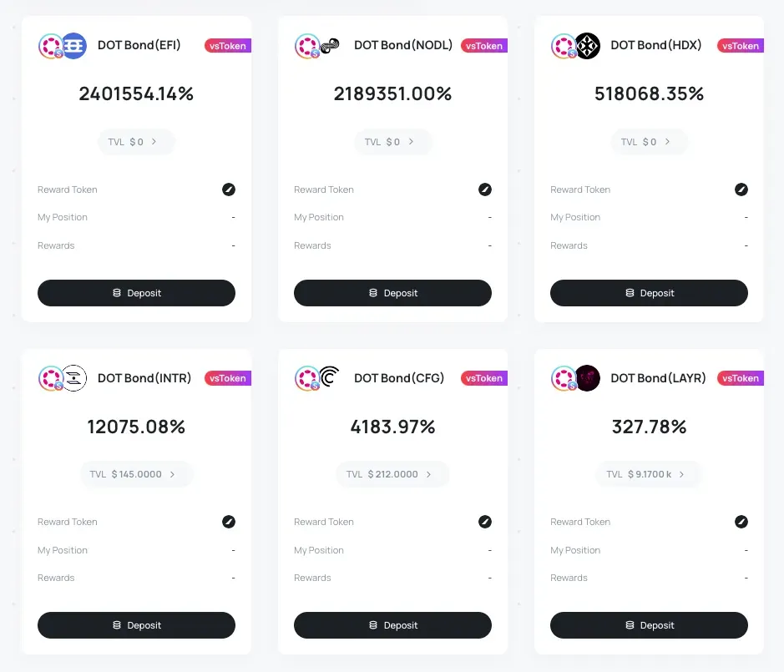The height and width of the screenshot is (672, 784).
Task: Deposit into DOT Bond(HDX) pool
Action: (649, 293)
